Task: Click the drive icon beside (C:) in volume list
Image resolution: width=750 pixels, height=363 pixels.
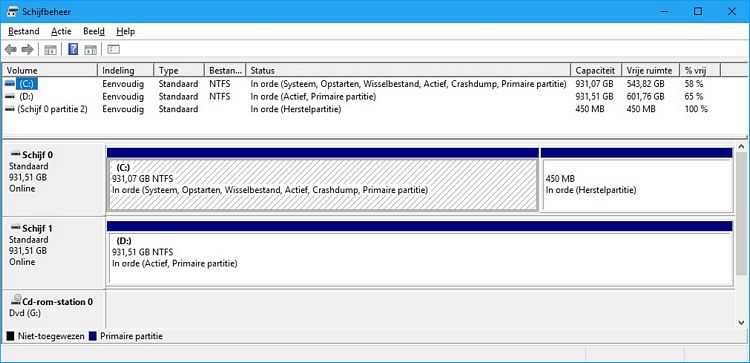Action: click(x=10, y=84)
